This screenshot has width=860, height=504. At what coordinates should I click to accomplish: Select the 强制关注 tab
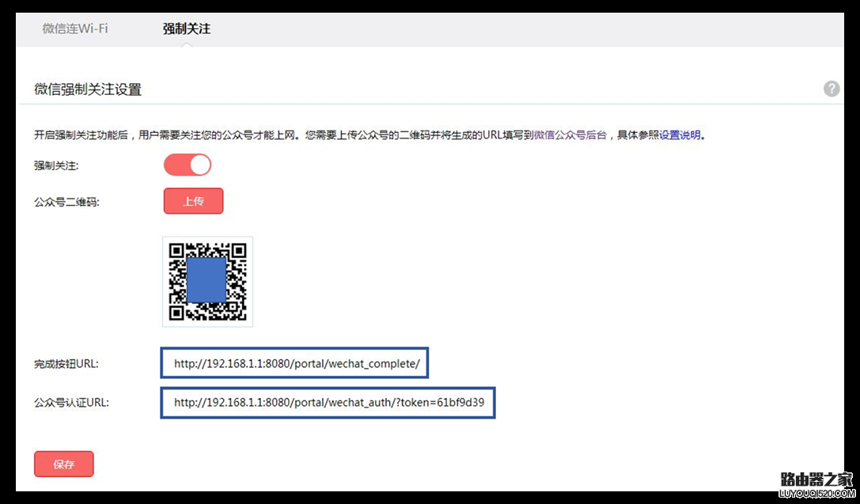coord(187,28)
